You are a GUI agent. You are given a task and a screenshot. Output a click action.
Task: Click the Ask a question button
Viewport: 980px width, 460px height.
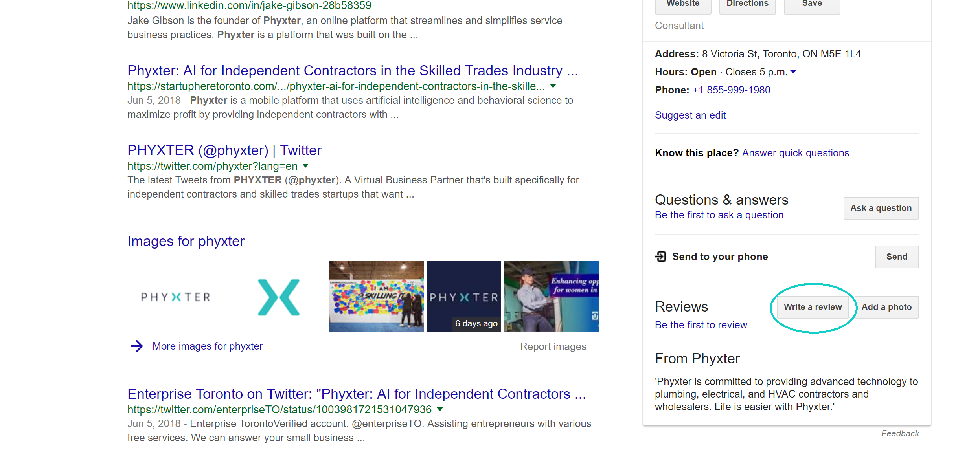(881, 208)
